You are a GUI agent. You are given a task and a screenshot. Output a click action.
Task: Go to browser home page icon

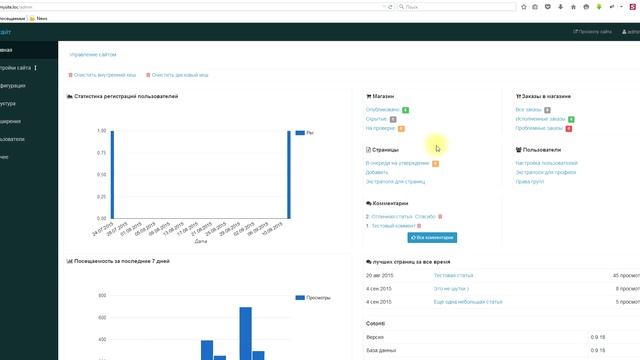click(x=573, y=7)
